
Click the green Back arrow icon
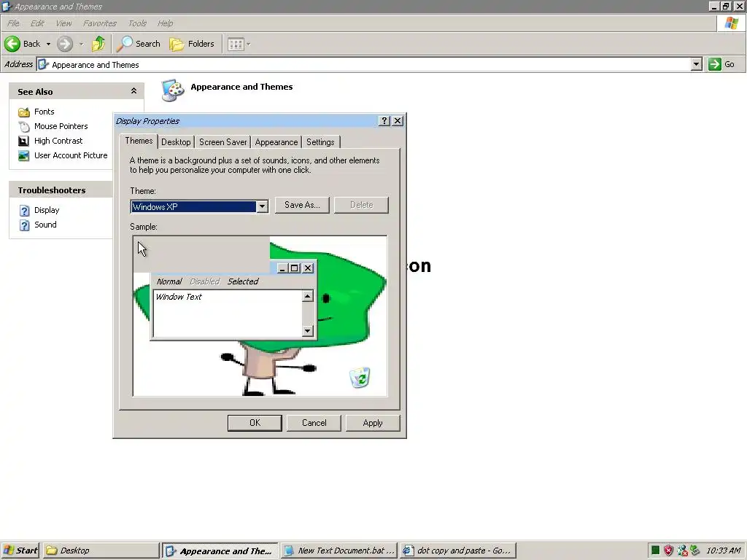[12, 44]
